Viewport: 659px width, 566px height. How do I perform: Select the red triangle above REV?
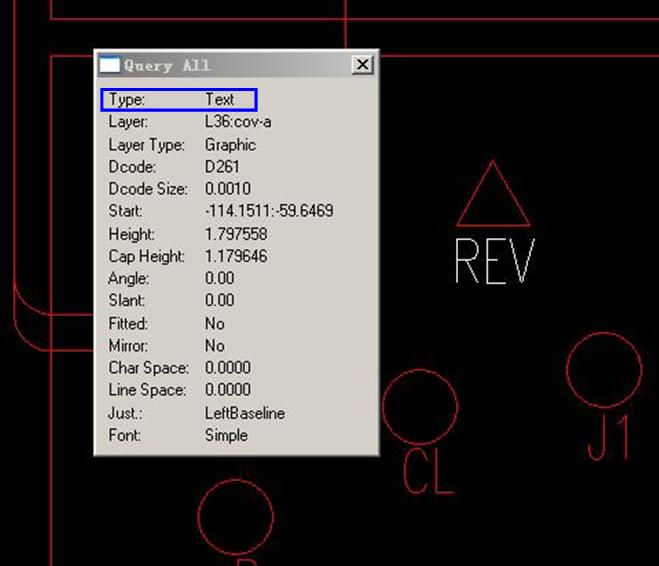493,194
